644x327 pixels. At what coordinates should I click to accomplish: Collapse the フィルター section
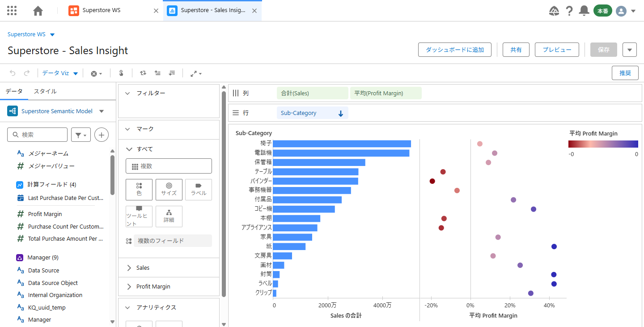127,93
